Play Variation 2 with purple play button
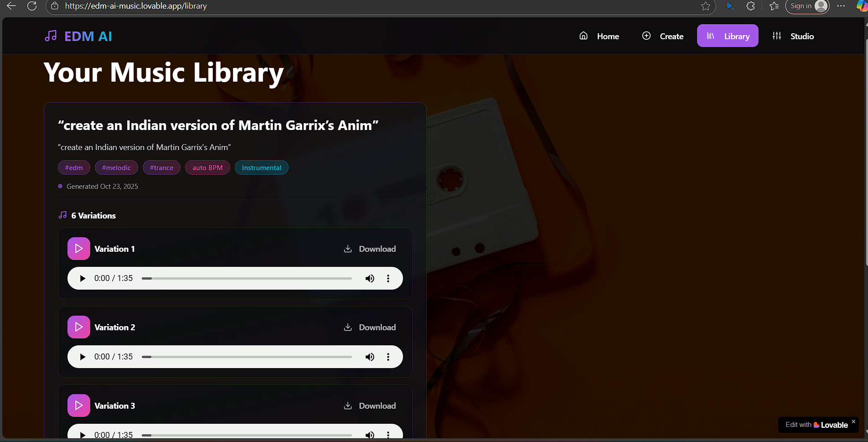This screenshot has height=442, width=868. [x=79, y=327]
